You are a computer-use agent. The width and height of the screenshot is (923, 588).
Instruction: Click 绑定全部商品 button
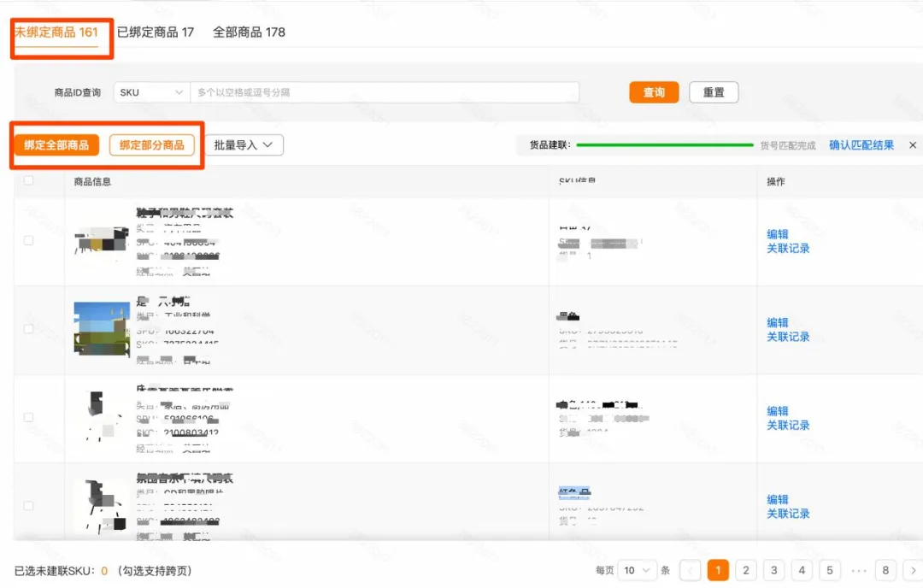(56, 144)
